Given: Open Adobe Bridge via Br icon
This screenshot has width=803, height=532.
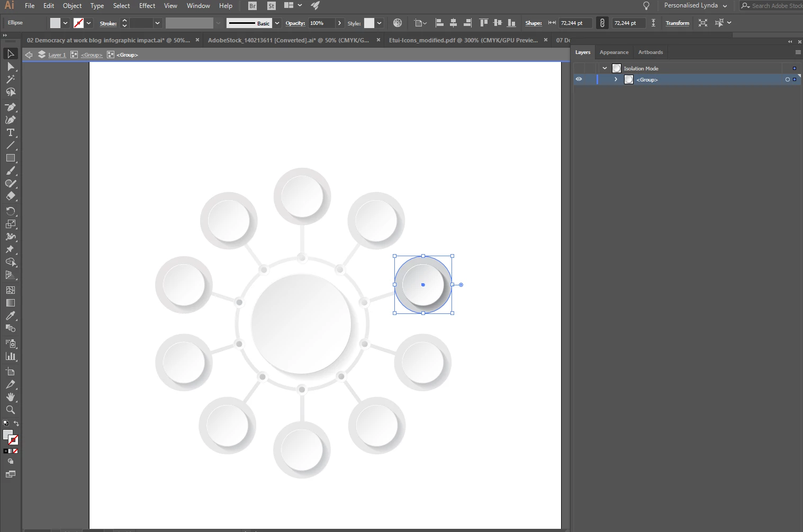Looking at the screenshot, I should click(252, 6).
